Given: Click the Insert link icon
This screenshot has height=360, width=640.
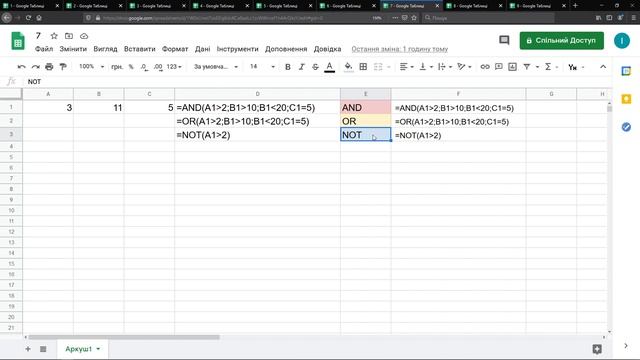Looking at the screenshot, I should click(x=485, y=67).
